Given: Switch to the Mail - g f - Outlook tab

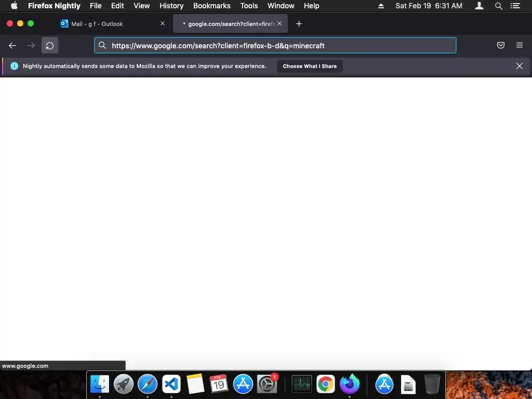Looking at the screenshot, I should (x=113, y=24).
